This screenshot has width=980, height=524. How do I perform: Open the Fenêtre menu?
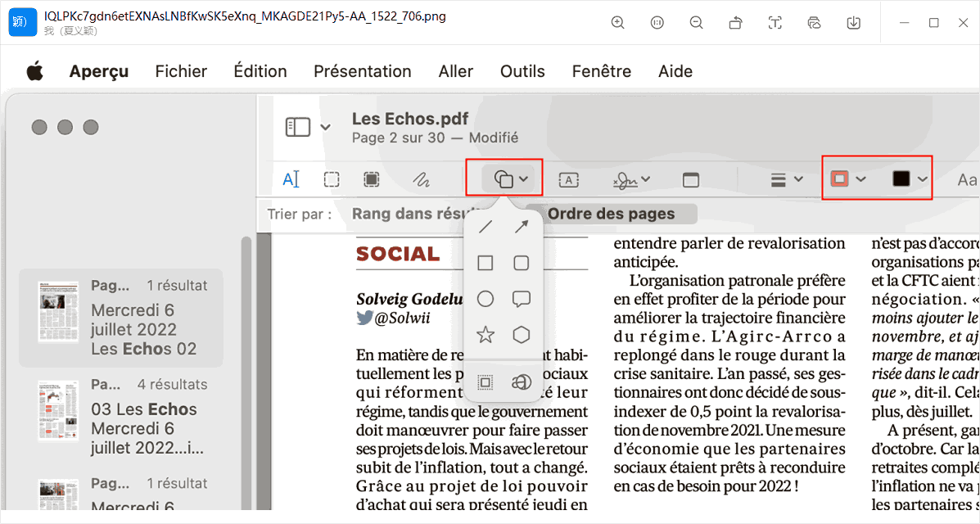pyautogui.click(x=601, y=71)
